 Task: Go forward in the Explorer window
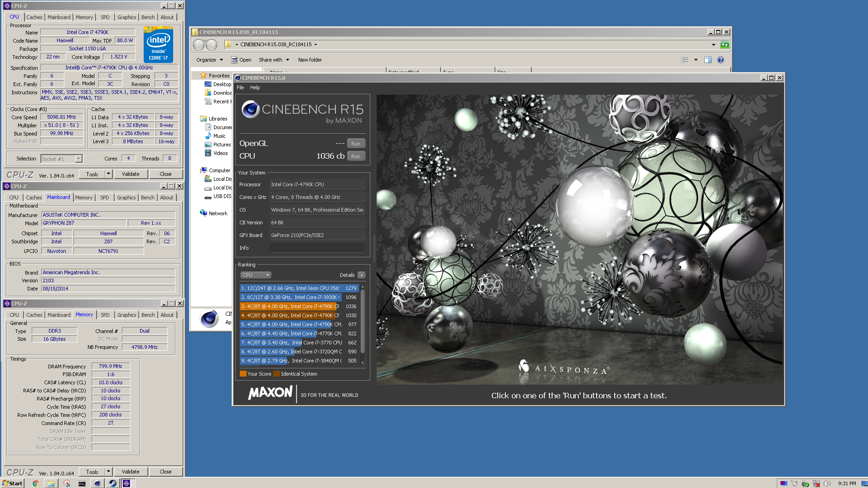tap(211, 45)
